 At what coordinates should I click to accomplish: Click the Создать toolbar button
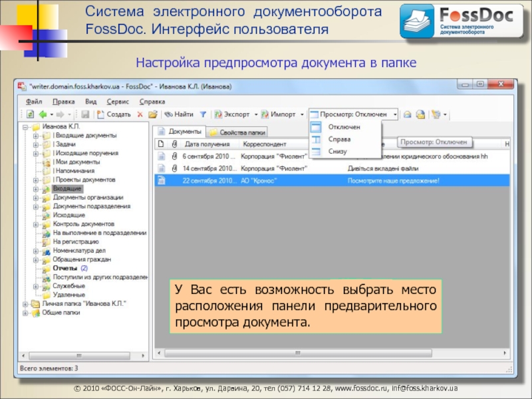114,114
